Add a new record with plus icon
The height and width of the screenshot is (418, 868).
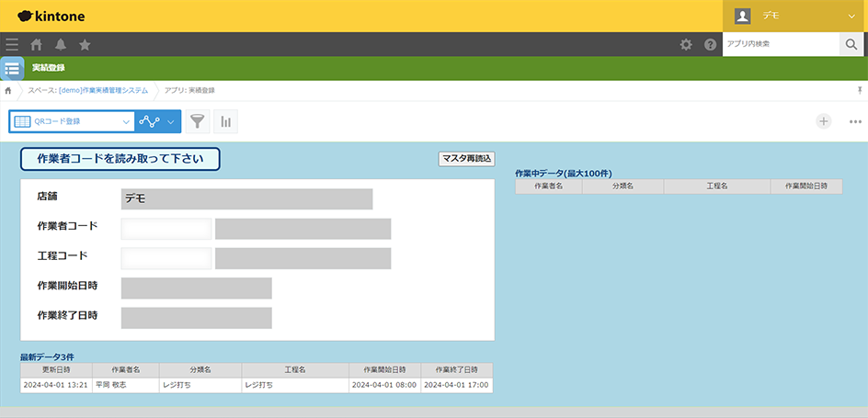point(824,121)
